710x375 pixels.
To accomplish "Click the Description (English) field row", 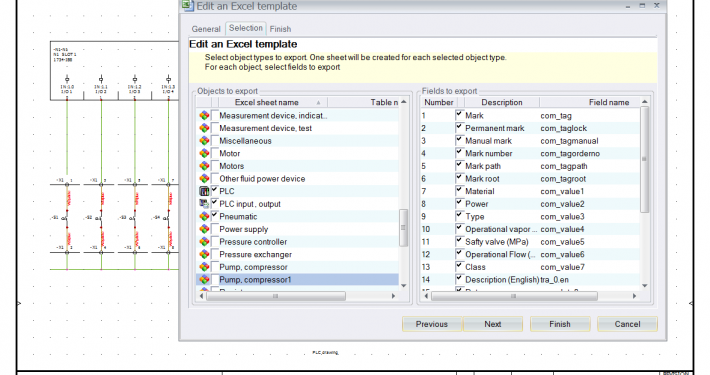I will click(x=530, y=280).
